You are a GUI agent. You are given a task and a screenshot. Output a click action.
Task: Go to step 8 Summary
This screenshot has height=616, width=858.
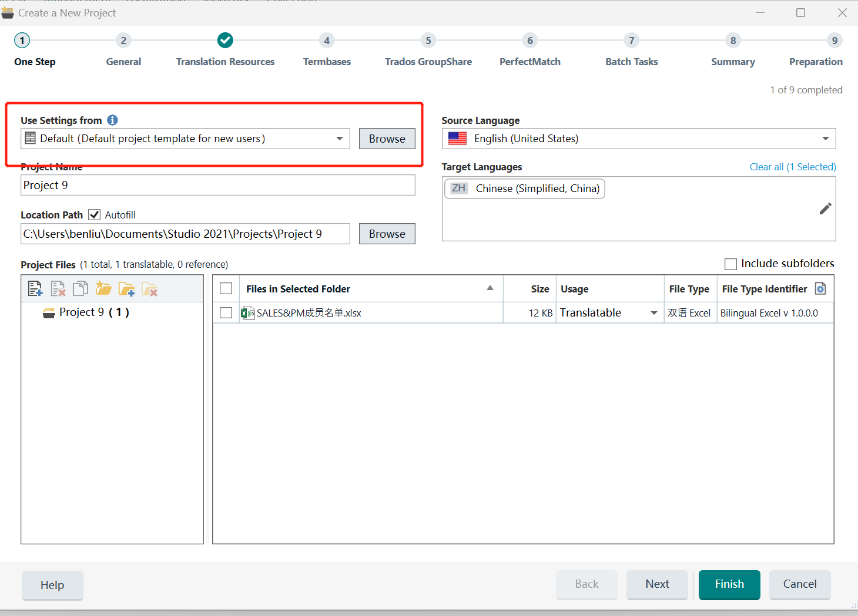[733, 41]
